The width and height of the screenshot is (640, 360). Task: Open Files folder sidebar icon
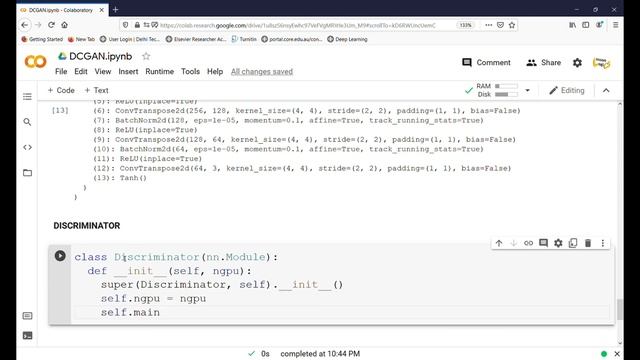tap(27, 173)
